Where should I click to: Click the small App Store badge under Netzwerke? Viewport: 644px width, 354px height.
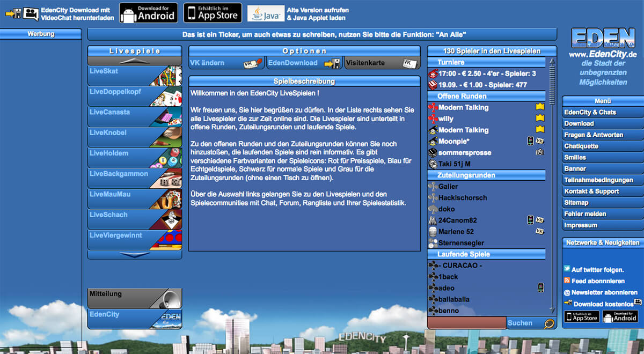click(x=581, y=317)
